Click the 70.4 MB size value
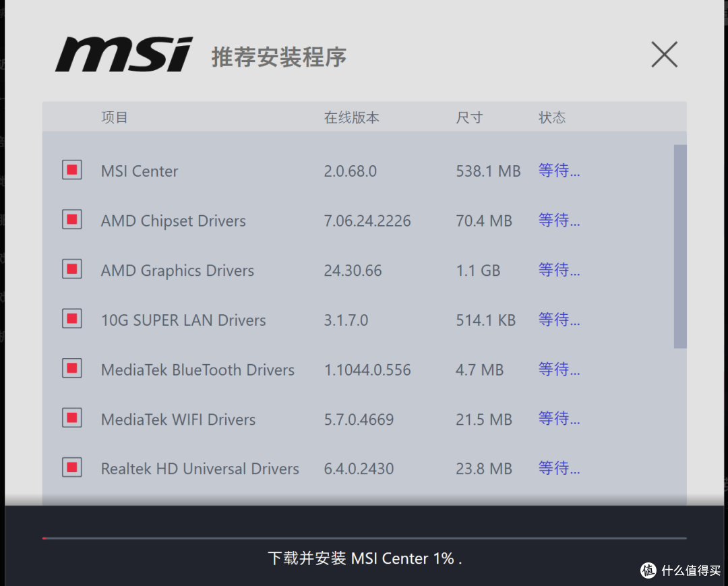 click(484, 221)
